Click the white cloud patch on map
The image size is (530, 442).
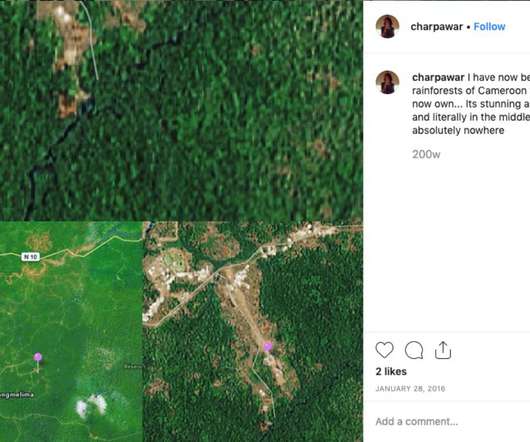(91, 405)
